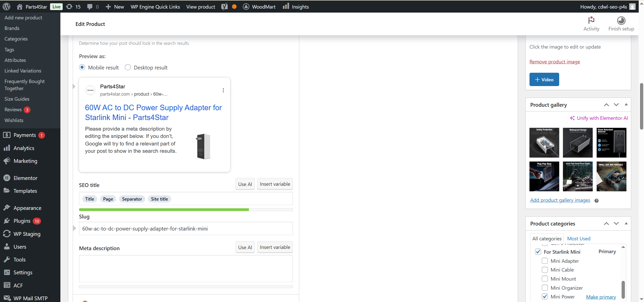This screenshot has height=302, width=644.
Task: Uncheck the For Starlink Mini category
Action: tap(538, 252)
